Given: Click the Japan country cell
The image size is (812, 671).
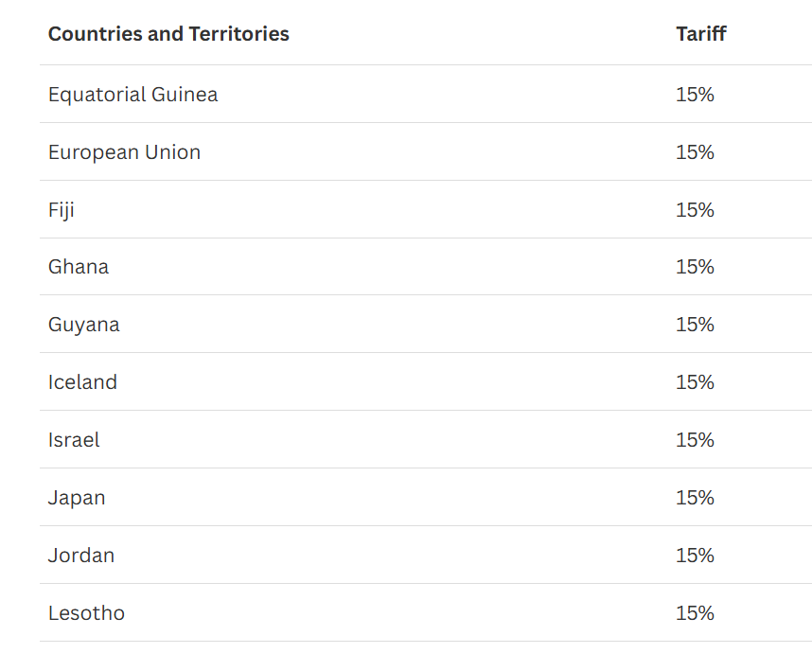Looking at the screenshot, I should click(77, 498).
